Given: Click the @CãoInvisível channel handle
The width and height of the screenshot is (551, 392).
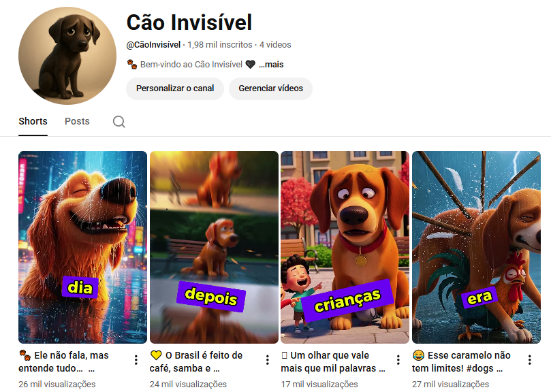Looking at the screenshot, I should pos(153,45).
